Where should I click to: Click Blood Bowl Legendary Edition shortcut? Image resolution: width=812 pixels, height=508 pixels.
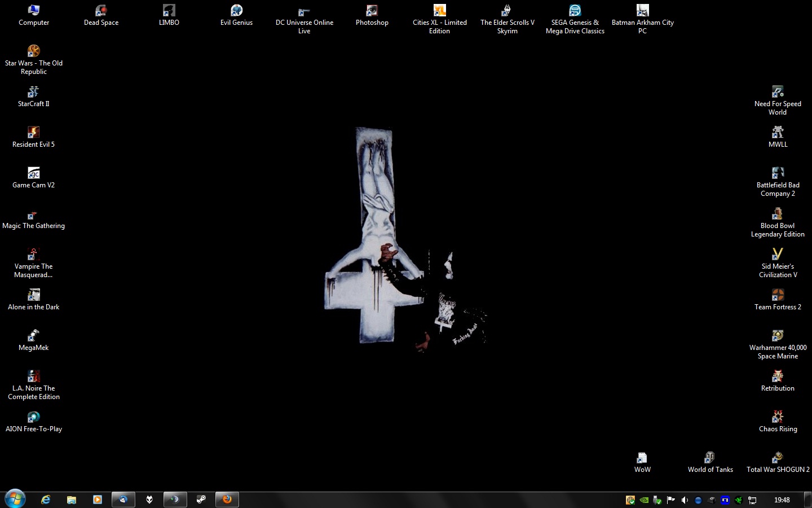778,222
